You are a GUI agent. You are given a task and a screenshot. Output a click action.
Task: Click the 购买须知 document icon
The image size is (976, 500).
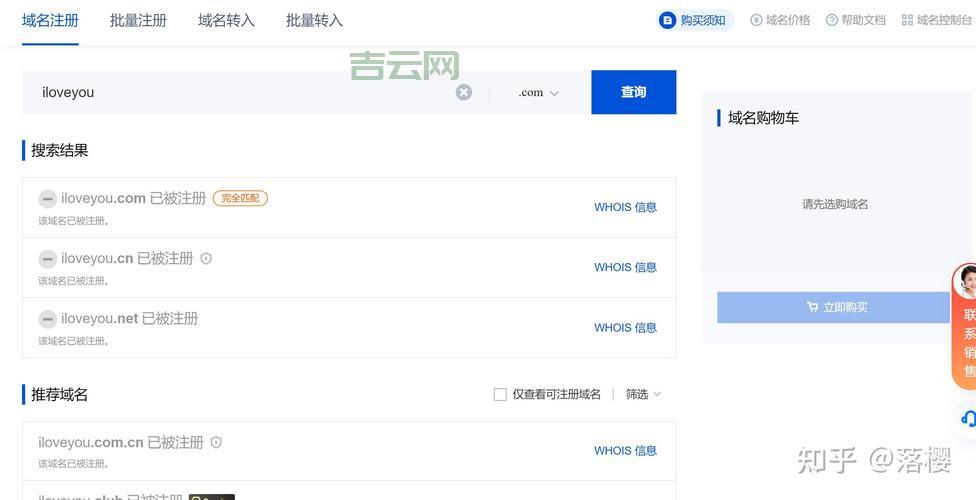(x=667, y=20)
